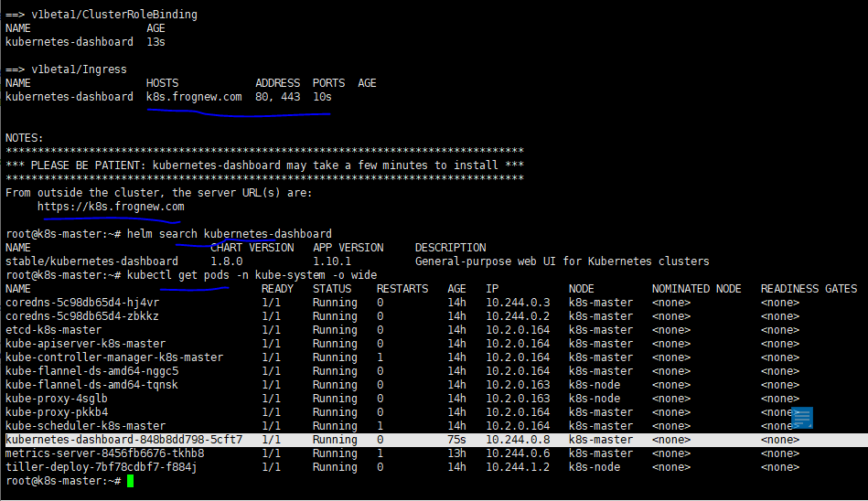Select pod tiller-deploy-7bf78cdbf7-f884j

[102, 467]
